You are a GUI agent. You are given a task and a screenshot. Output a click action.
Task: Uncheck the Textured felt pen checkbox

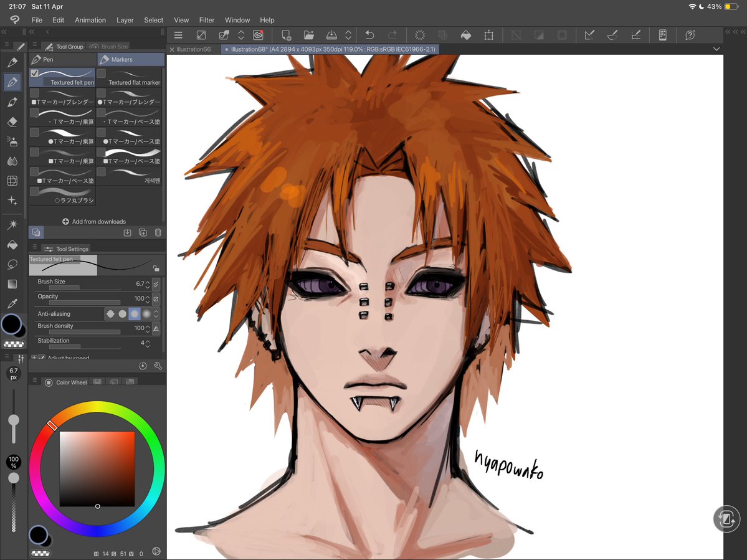[34, 74]
